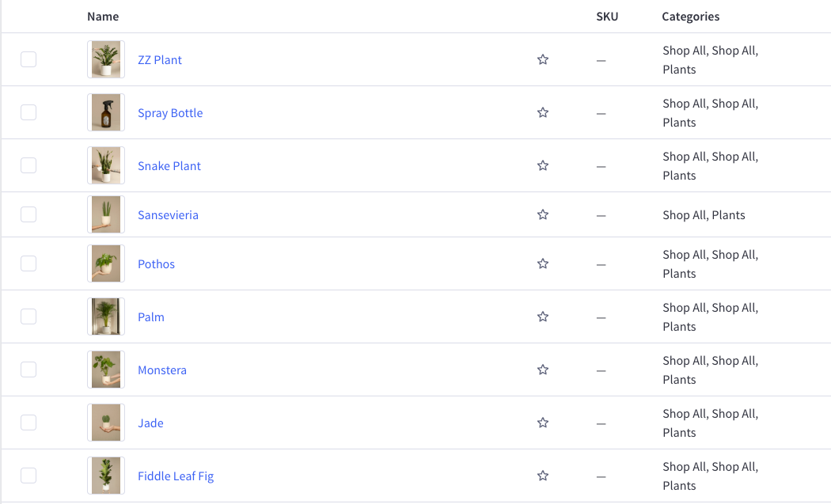This screenshot has width=831, height=504.
Task: Click the Pothos product thumbnail
Action: 106,263
